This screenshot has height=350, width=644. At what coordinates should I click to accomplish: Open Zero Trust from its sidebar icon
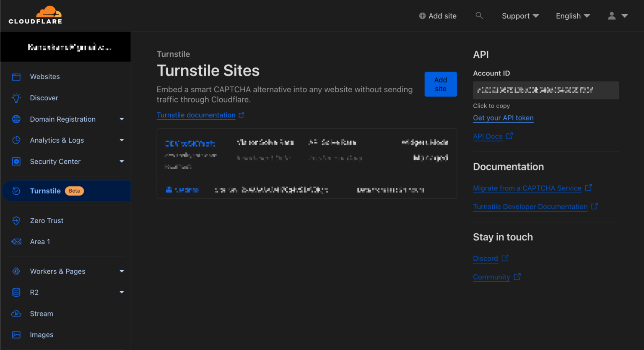tap(16, 220)
